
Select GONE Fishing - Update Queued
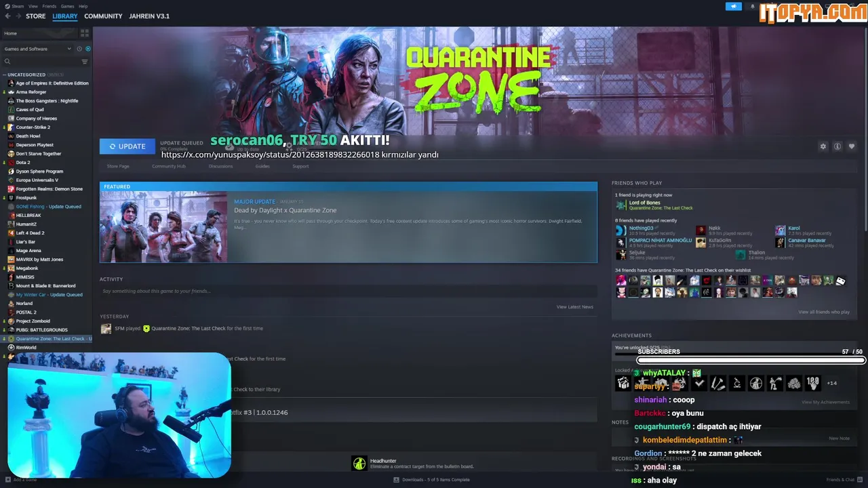(x=47, y=207)
